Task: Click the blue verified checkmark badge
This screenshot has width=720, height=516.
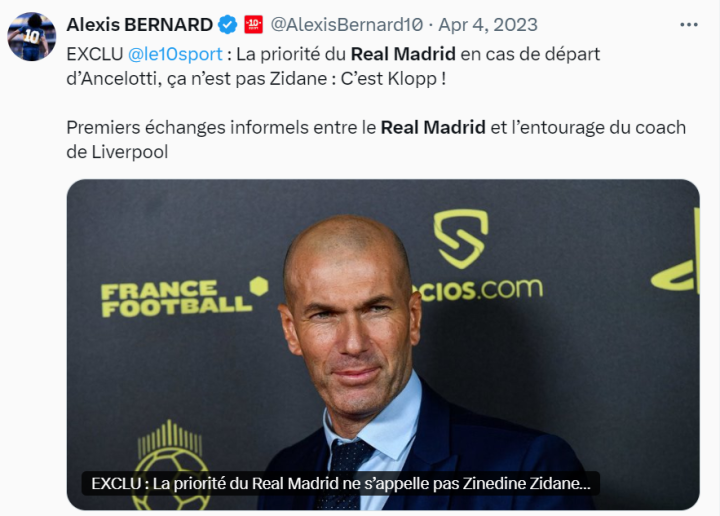Action: tap(227, 25)
